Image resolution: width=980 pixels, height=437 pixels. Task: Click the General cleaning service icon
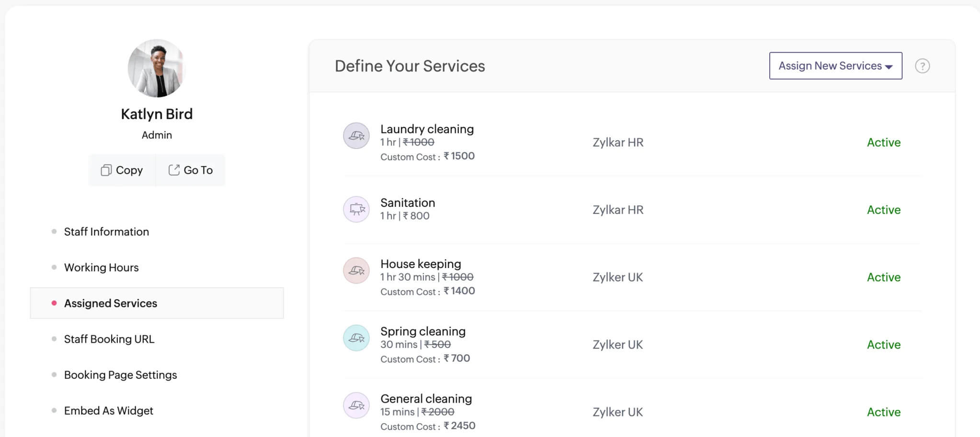point(356,405)
